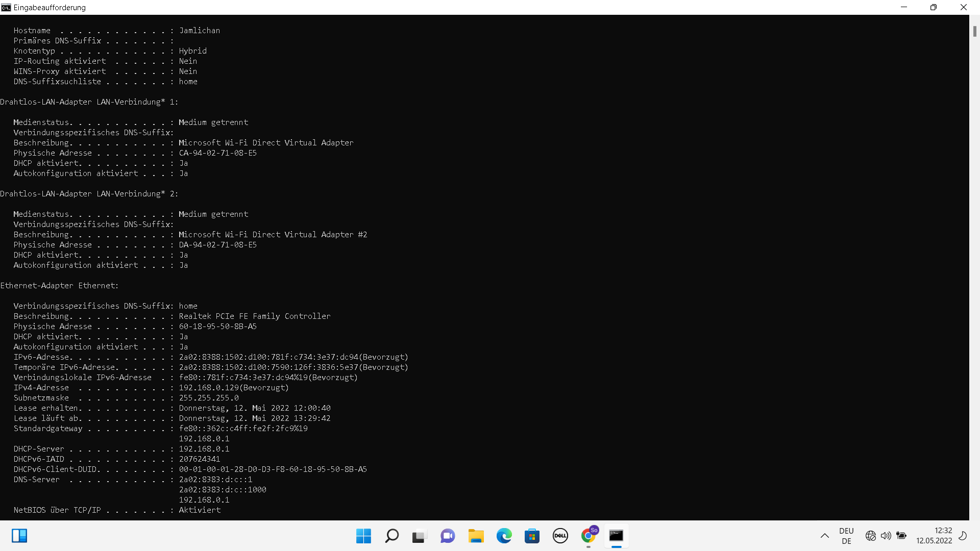Viewport: 980px width, 551px height.
Task: Open the Eingabeaufforderung title bar system menu icon
Action: click(x=6, y=7)
